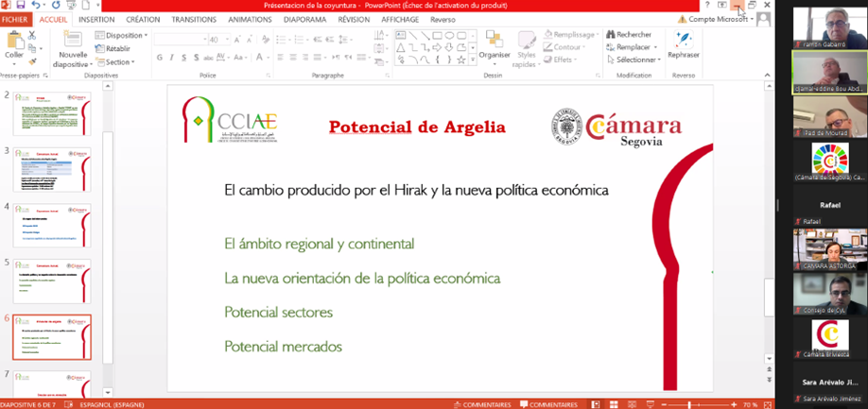
Task: Toggle the normal view button in status bar
Action: coord(595,404)
